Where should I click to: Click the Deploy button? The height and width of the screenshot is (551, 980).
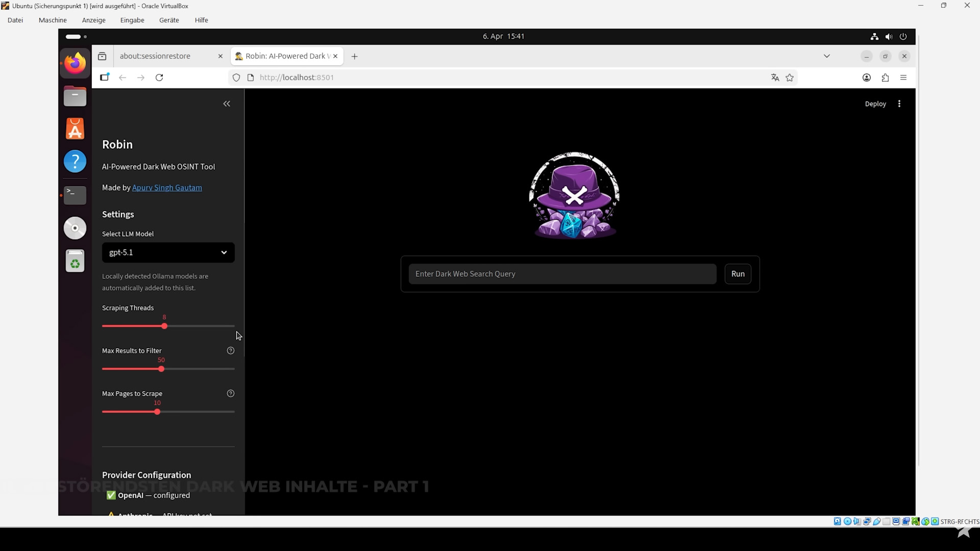[875, 104]
